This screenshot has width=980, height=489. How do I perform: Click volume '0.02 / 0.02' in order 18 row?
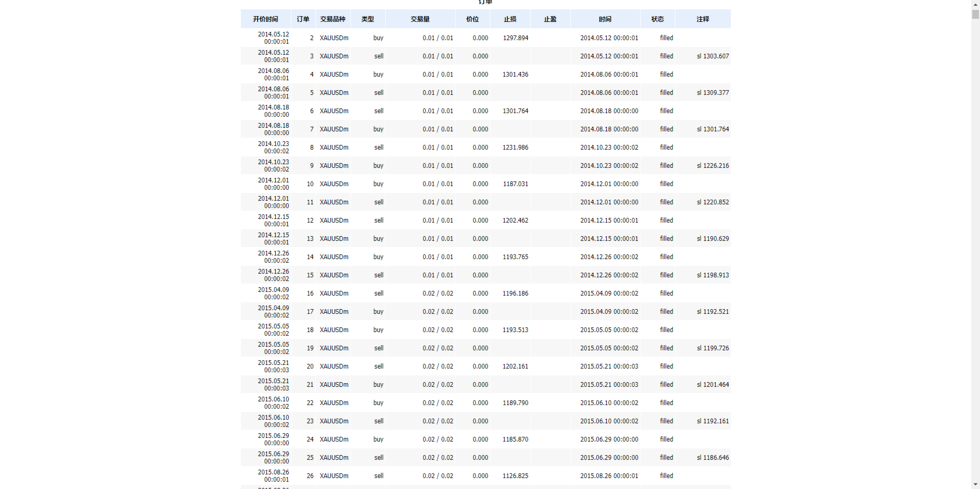click(438, 330)
